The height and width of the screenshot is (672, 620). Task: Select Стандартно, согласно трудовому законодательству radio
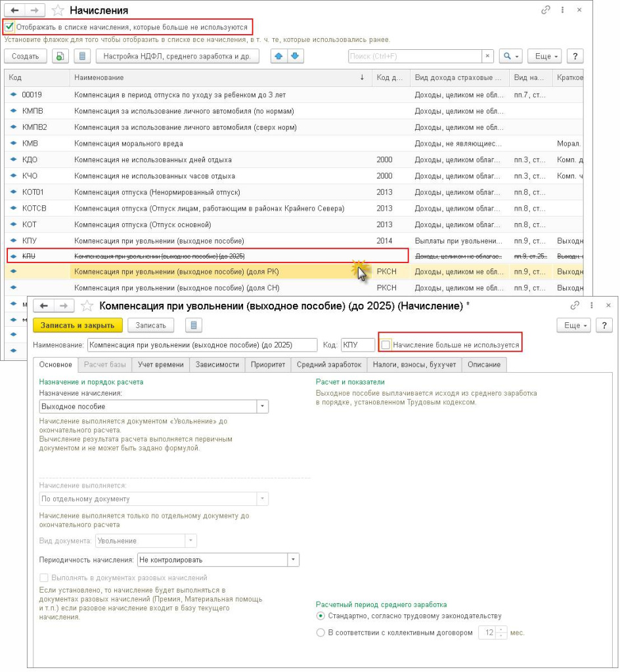pos(321,616)
